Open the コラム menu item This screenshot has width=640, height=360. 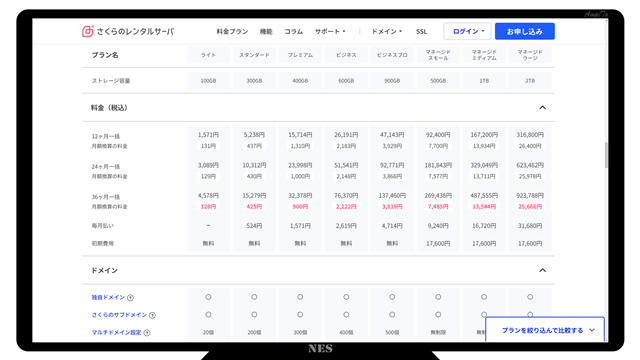pos(293,31)
